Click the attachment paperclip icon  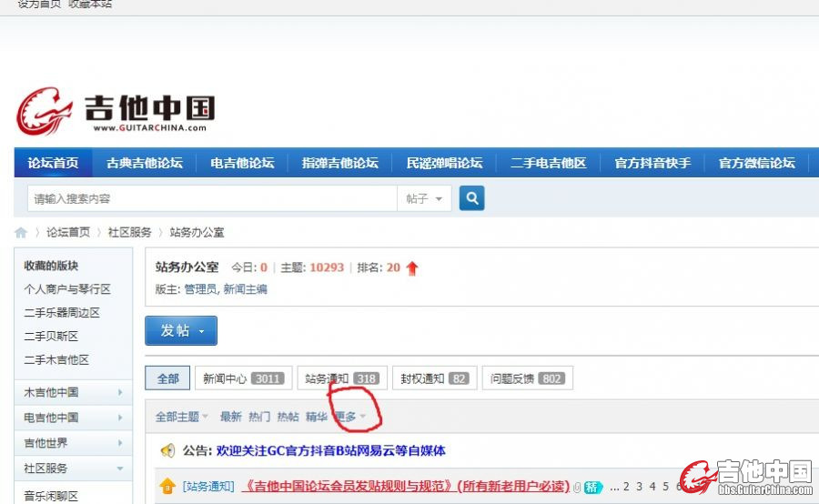pyautogui.click(x=577, y=487)
